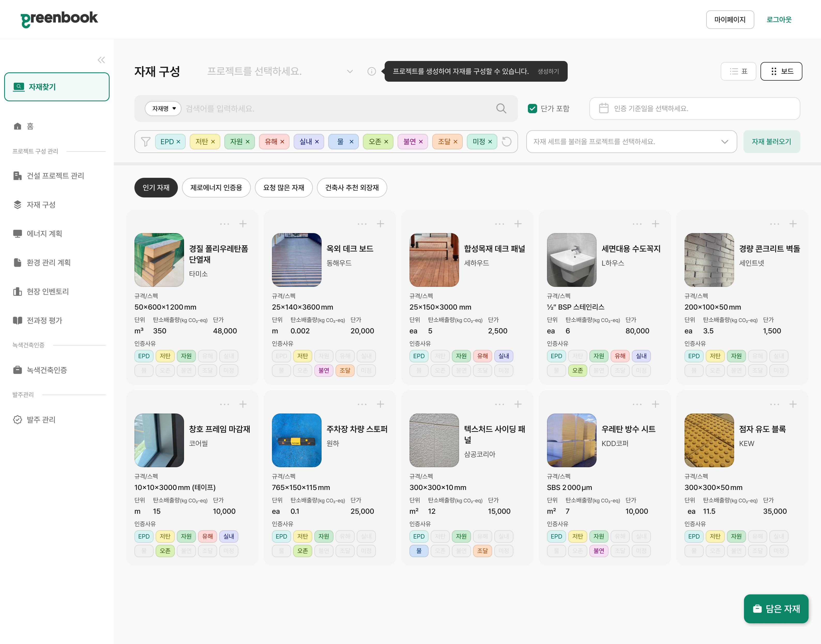Open the 담은 자재 basket button
Viewport: 821px width, 644px height.
[776, 609]
